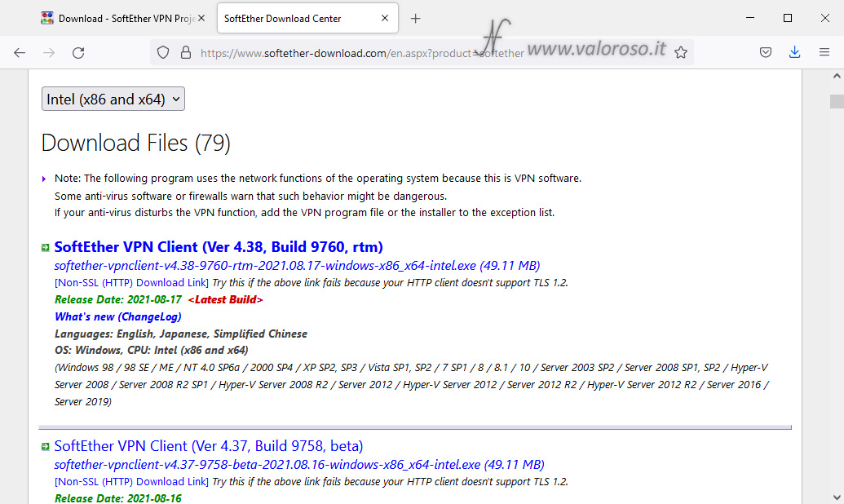Click the vertical scrollbar thumb

coord(837,101)
